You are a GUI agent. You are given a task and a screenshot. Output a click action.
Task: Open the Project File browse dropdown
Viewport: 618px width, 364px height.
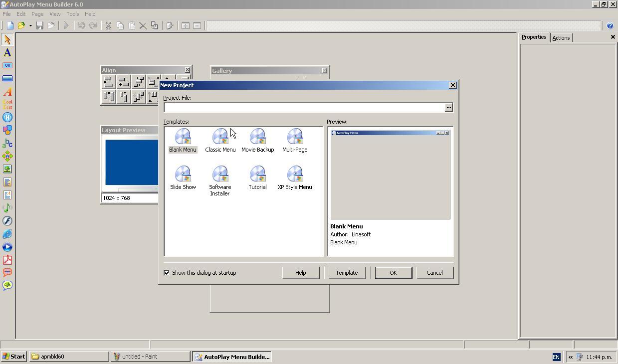448,107
